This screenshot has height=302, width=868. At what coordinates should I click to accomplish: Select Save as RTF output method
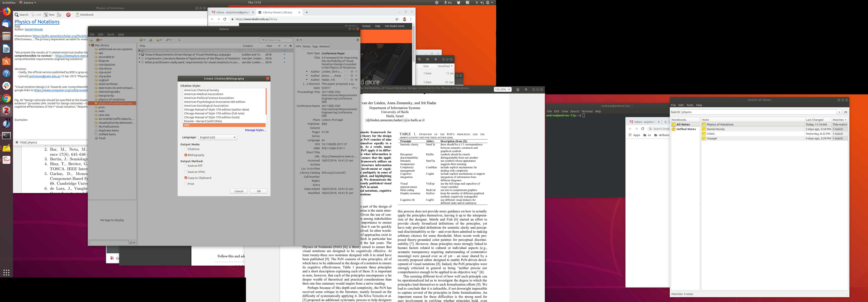186,166
